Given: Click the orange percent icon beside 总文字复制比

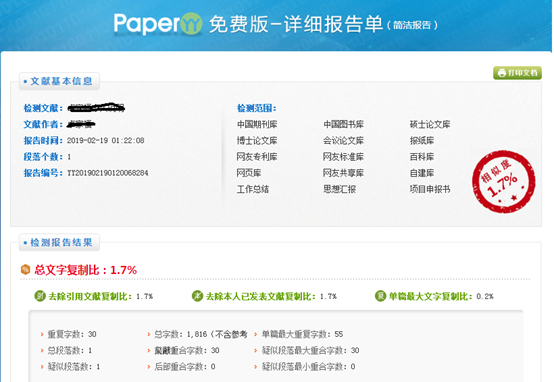Looking at the screenshot, I should (25, 270).
